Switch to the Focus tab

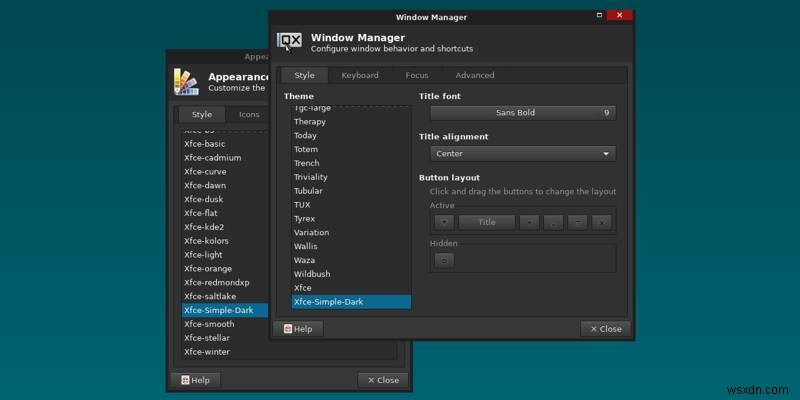point(416,75)
